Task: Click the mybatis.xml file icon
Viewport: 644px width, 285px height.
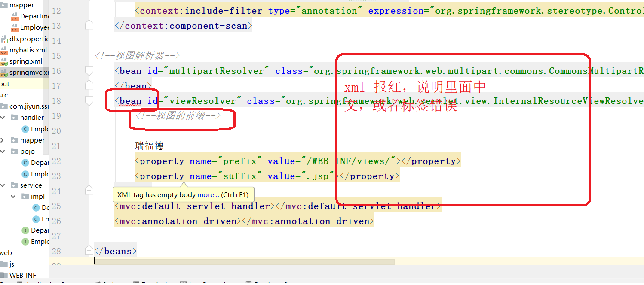Action: coord(4,50)
